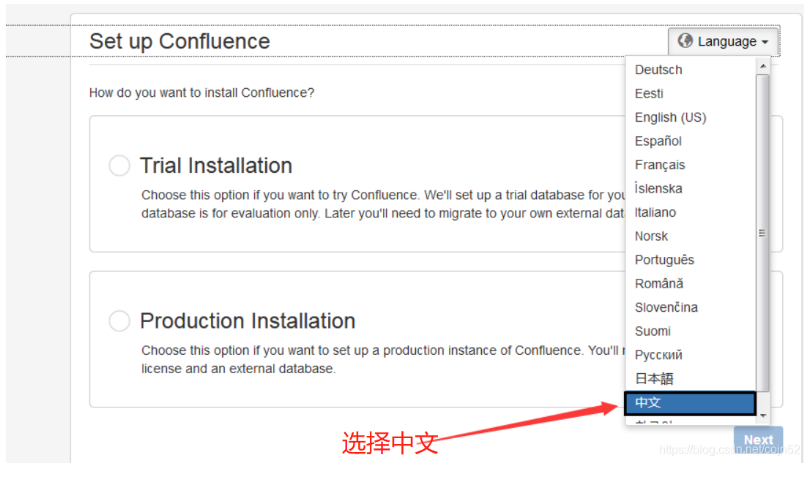Click the language list scrollbar thumb
This screenshot has height=484, width=804.
click(763, 233)
